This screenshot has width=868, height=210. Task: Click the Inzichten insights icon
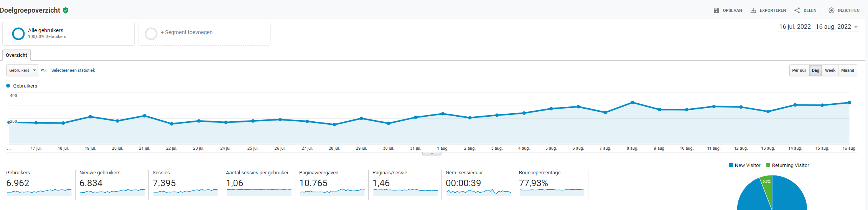(x=832, y=10)
